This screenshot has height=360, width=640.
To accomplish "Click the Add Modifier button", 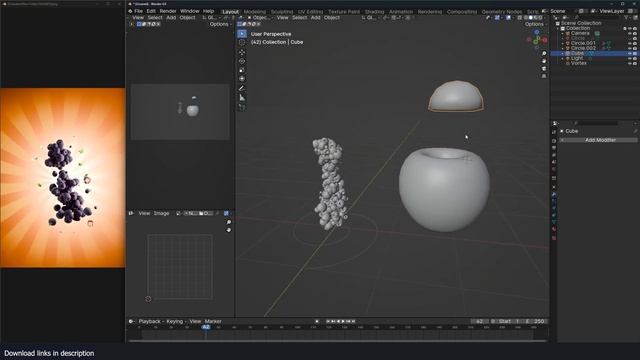I will tap(600, 140).
